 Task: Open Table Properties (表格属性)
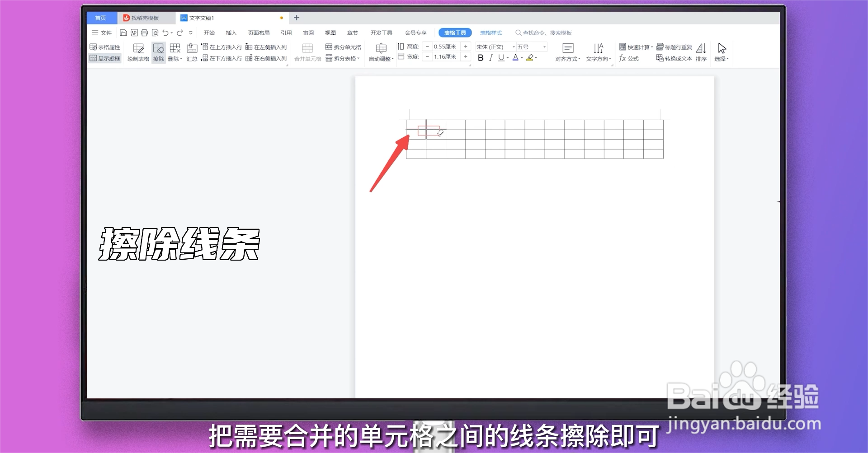(x=105, y=47)
